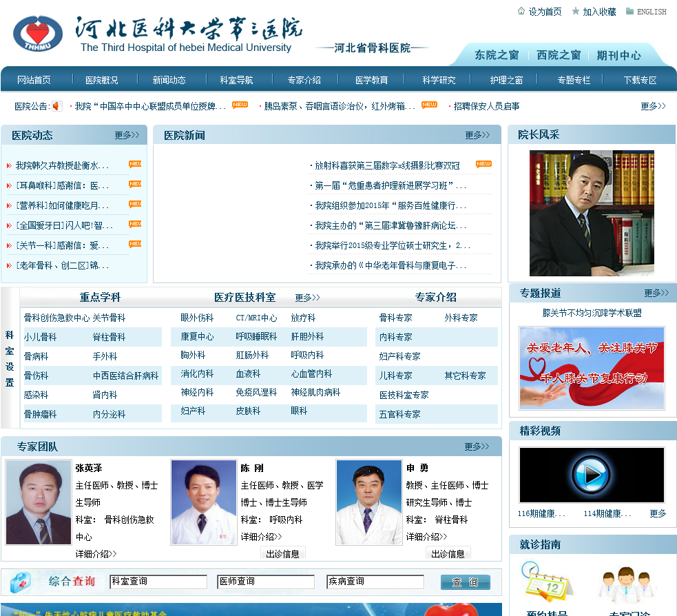Open 骨科专家 experts link
Screen dimensions: 677x616
[x=395, y=318]
